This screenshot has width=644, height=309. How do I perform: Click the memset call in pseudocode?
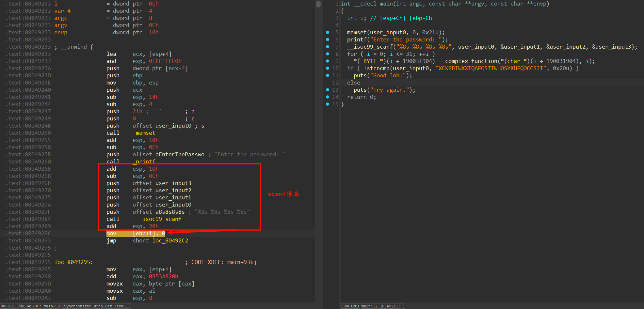[x=357, y=32]
